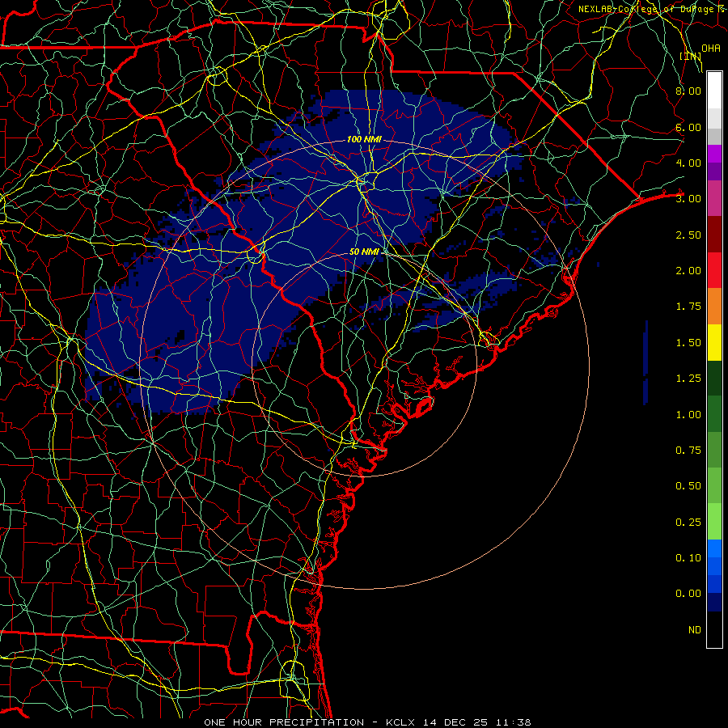Click the 3.00 legend value
The width and height of the screenshot is (728, 728).
pos(688,199)
